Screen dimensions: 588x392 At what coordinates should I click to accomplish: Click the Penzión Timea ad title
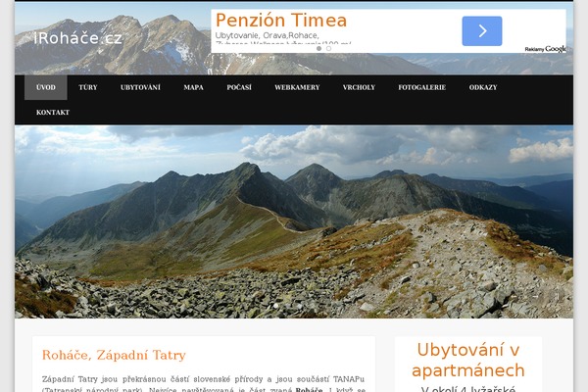281,21
